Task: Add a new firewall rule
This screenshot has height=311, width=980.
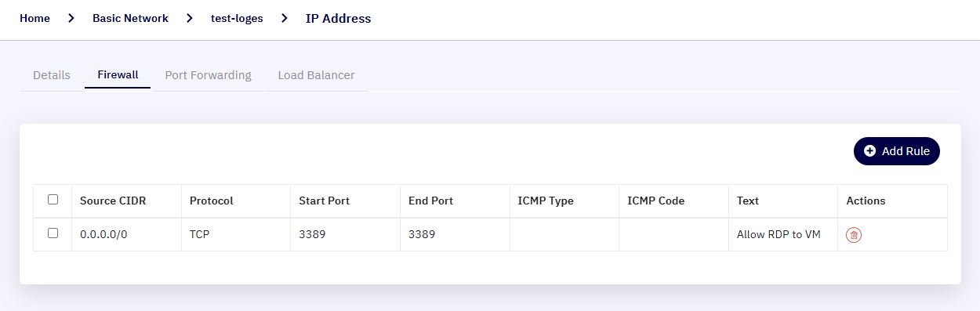Action: (896, 151)
